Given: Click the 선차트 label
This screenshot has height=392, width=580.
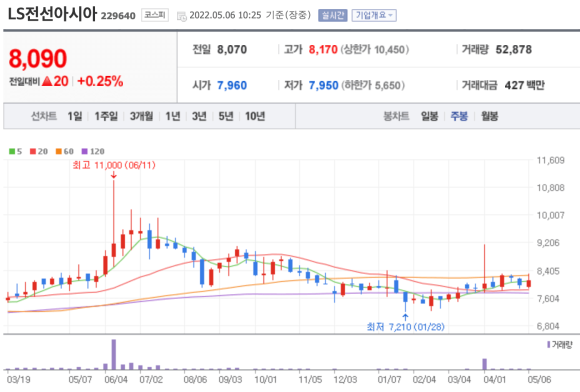Looking at the screenshot, I should (44, 116).
